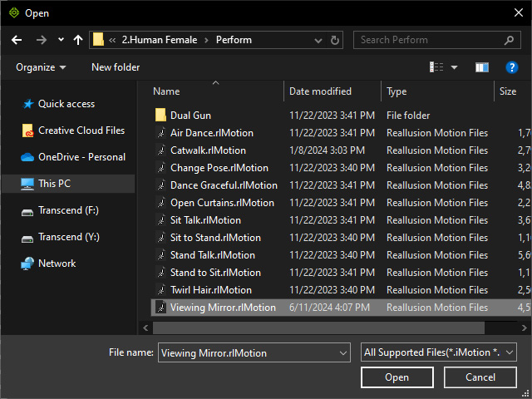Viewport: 532px width, 399px height.
Task: Expand the File name combo box
Action: click(x=343, y=353)
